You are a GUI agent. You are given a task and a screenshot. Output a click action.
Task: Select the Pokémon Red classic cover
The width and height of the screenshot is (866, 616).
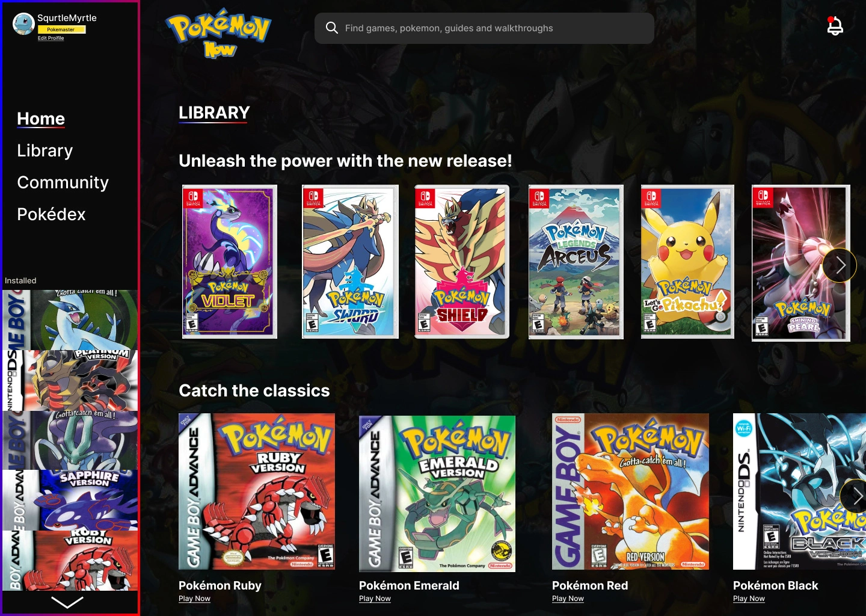pyautogui.click(x=630, y=491)
